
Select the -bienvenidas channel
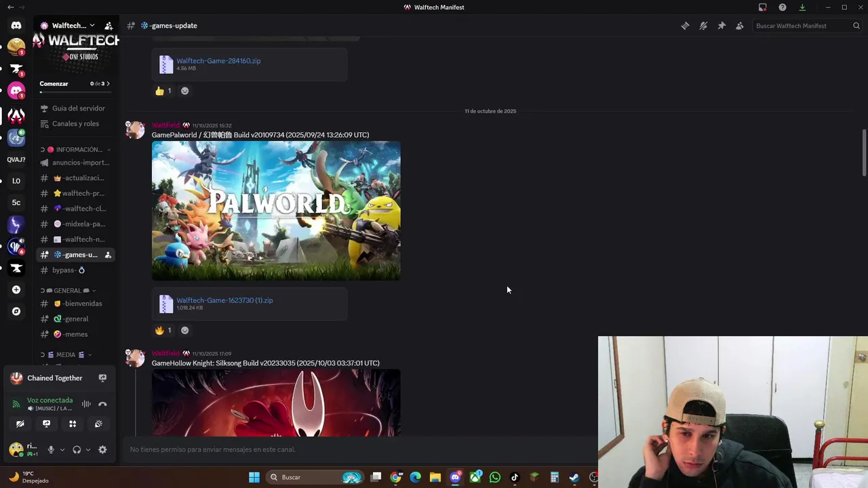[x=75, y=304]
